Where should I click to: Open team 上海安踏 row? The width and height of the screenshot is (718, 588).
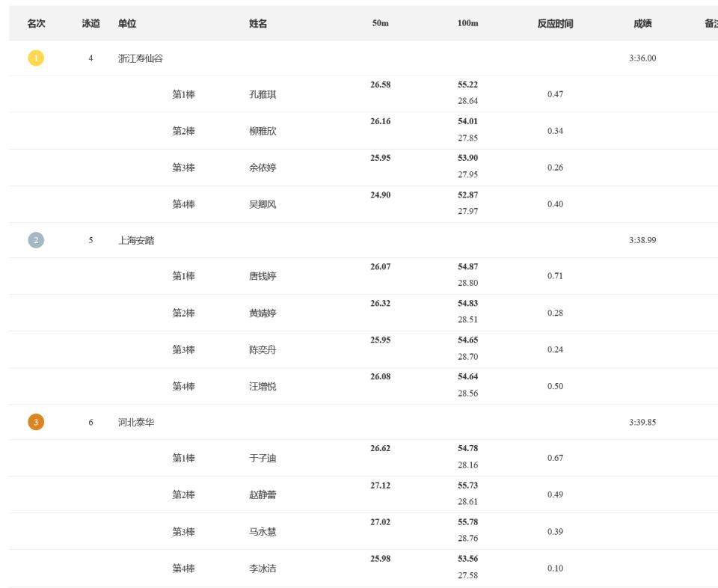363,240
